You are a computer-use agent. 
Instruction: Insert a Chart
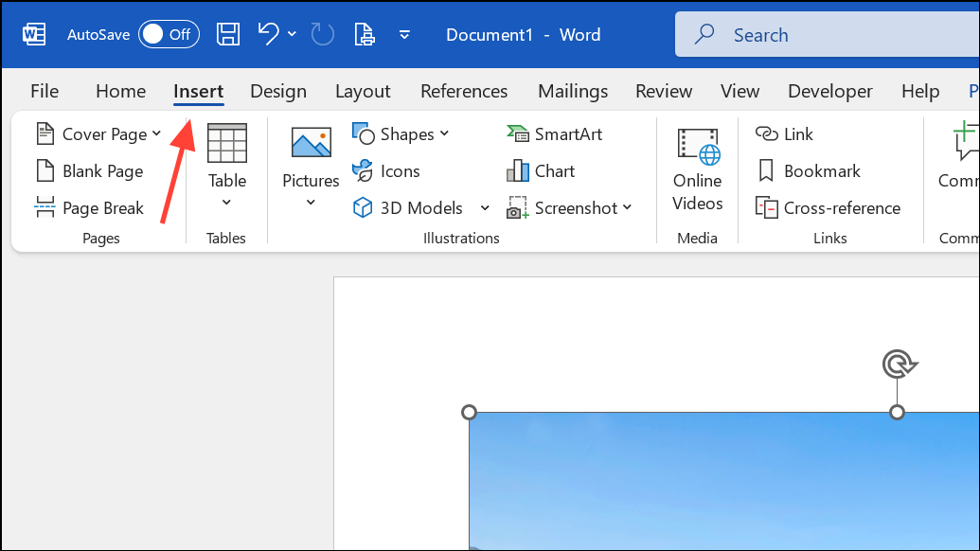541,171
